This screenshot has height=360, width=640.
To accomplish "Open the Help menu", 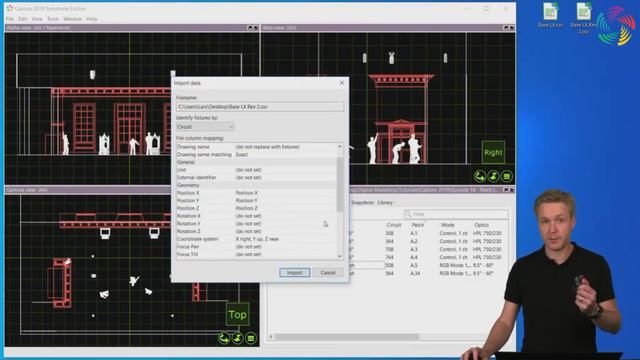I will [91, 19].
